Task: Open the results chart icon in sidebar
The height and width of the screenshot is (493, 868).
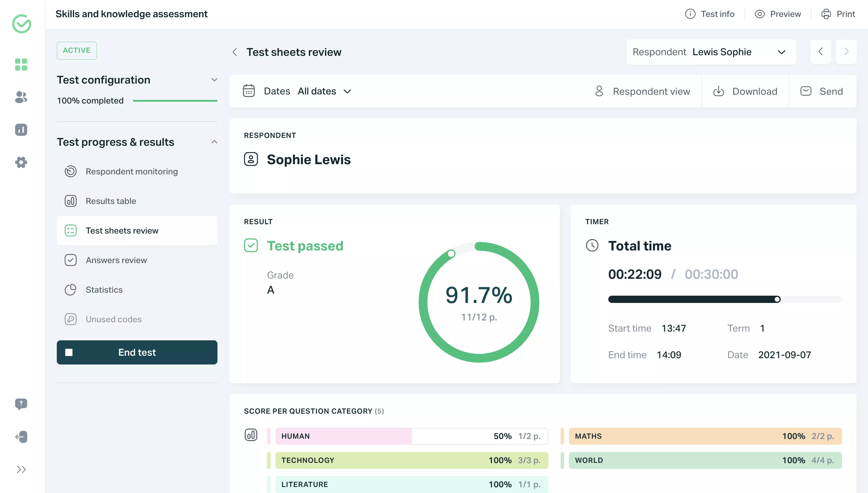Action: tap(21, 130)
